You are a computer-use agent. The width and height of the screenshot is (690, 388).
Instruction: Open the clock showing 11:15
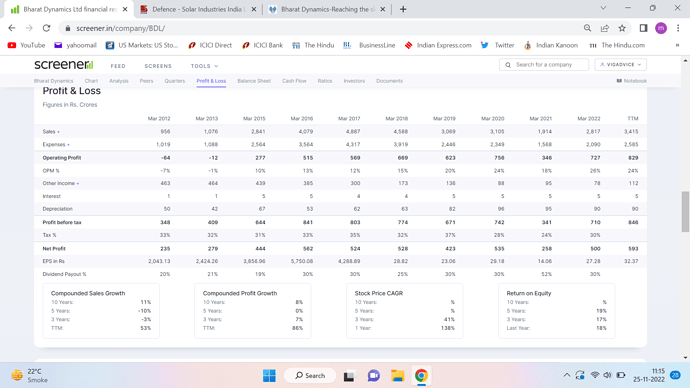point(649,375)
